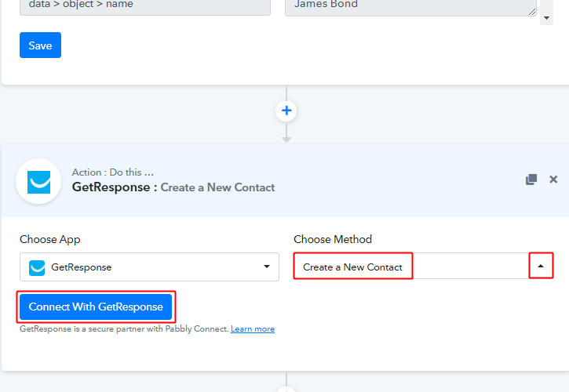Click the blue Save button
Viewport: 569px width, 392px height.
pos(40,45)
